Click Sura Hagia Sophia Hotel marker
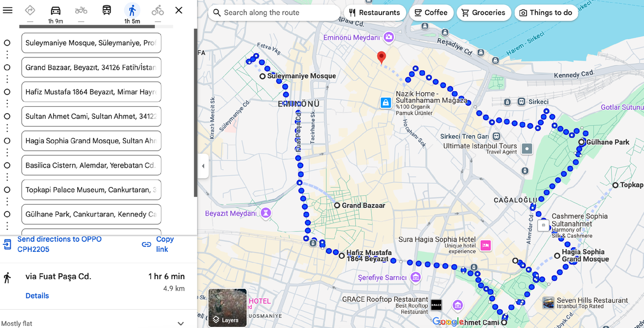 486,245
